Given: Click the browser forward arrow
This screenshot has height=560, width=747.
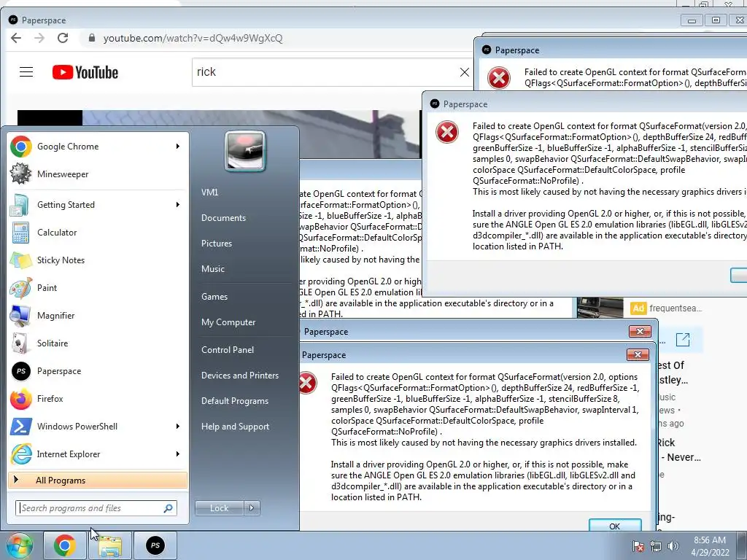Looking at the screenshot, I should click(x=39, y=38).
